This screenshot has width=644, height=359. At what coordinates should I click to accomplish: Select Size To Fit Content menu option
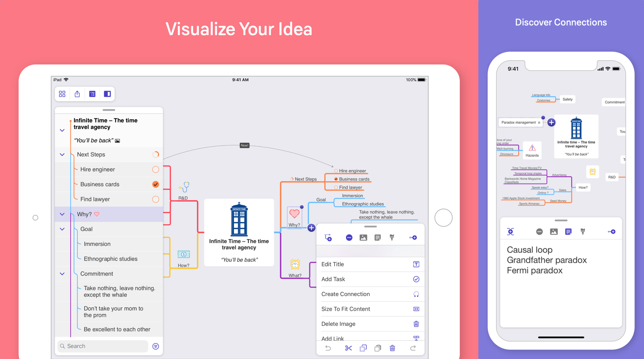tap(345, 309)
